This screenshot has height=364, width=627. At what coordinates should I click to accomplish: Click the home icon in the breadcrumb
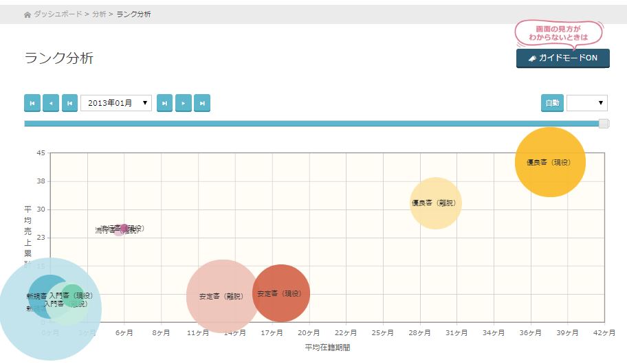27,14
